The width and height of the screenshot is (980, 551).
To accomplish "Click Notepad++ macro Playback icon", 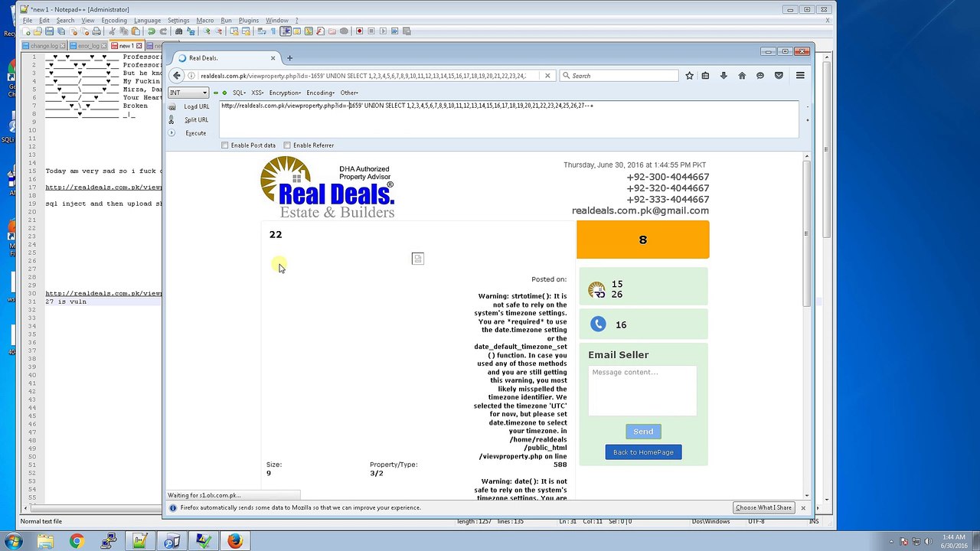I will [383, 31].
